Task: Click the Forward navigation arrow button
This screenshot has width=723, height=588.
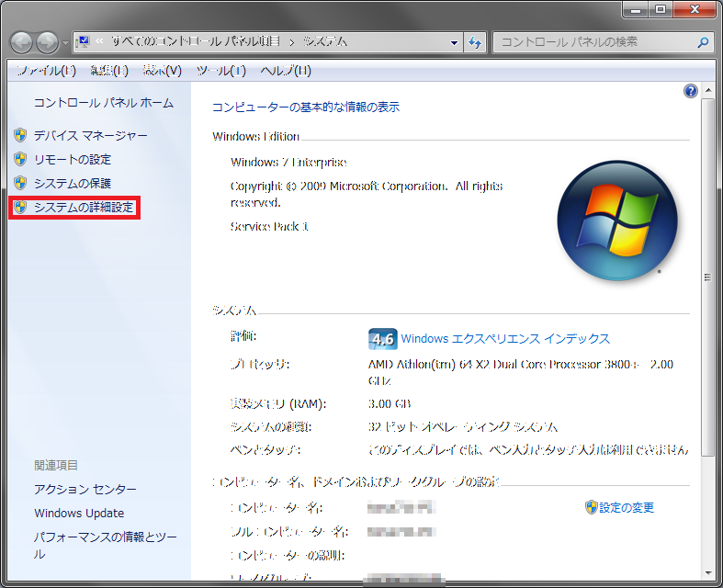Action: 47,43
